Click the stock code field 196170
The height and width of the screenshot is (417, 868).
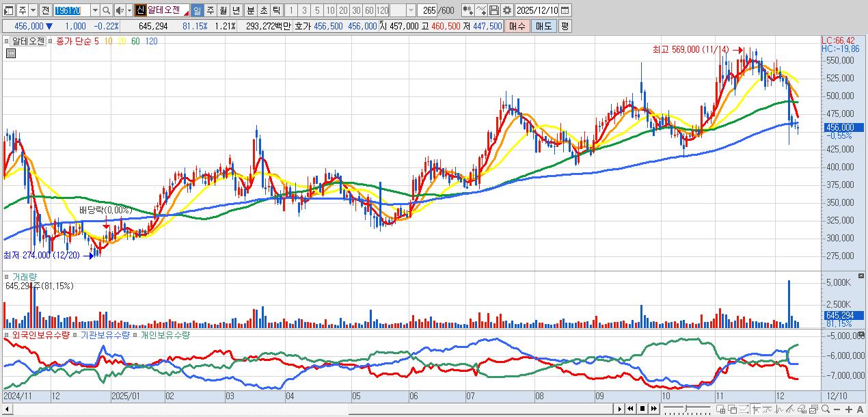point(71,11)
